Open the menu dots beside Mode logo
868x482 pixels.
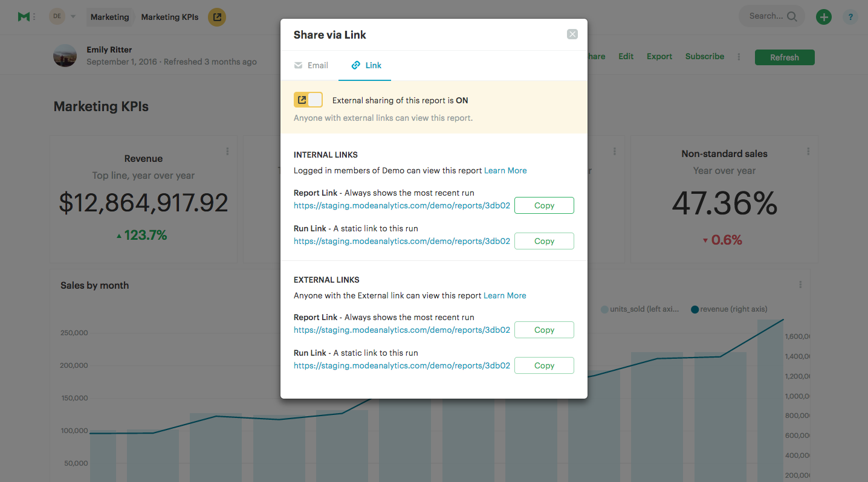coord(34,17)
